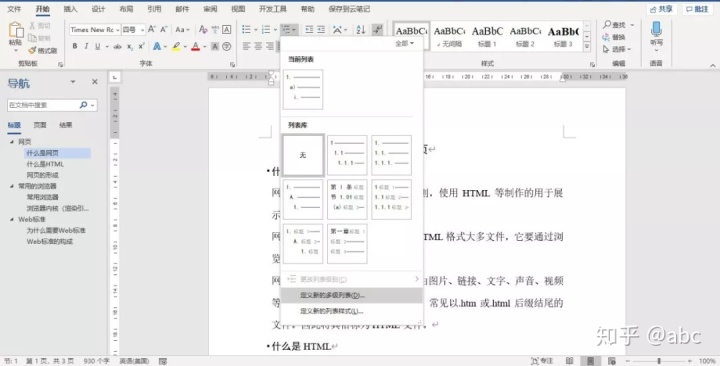Toggle Bold formatting
The image size is (720, 366).
74,46
